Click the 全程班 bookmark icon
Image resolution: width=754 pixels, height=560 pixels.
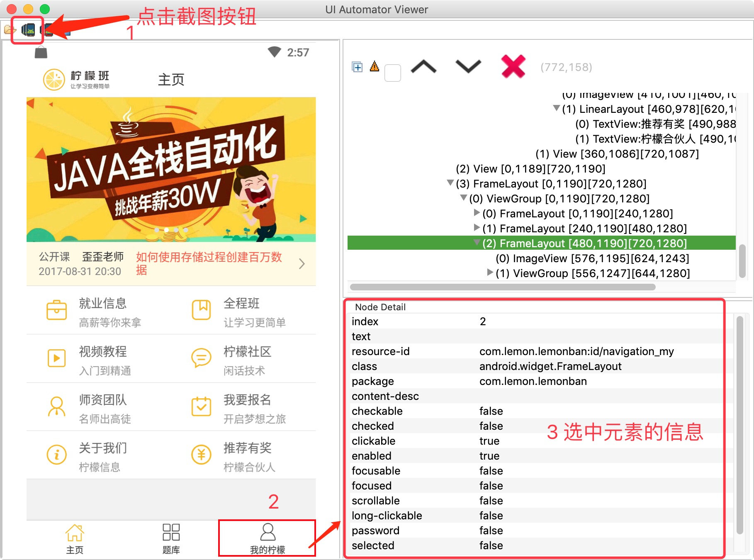(202, 310)
